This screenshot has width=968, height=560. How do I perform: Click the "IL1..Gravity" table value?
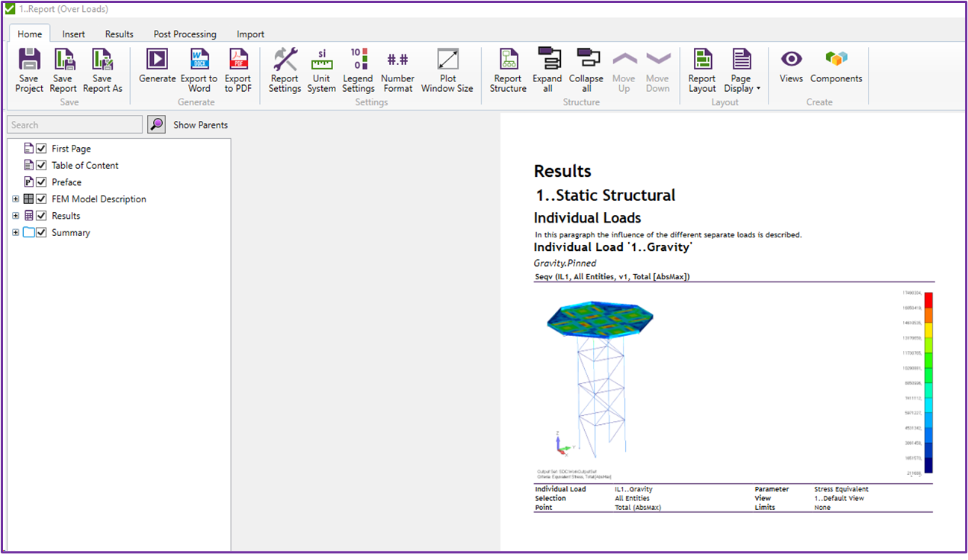click(633, 490)
